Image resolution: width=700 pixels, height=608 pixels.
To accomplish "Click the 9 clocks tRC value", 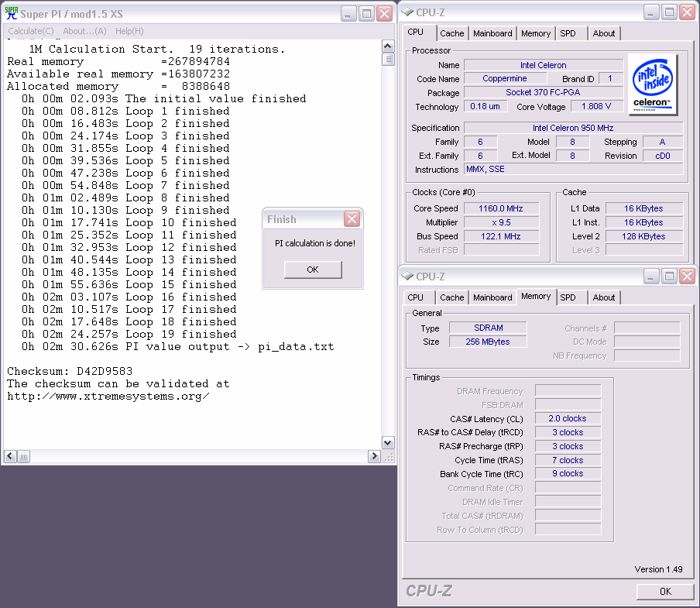I will tap(568, 474).
